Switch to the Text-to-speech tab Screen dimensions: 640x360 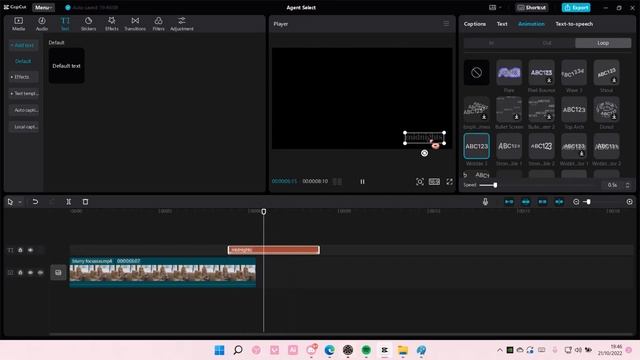(x=574, y=24)
